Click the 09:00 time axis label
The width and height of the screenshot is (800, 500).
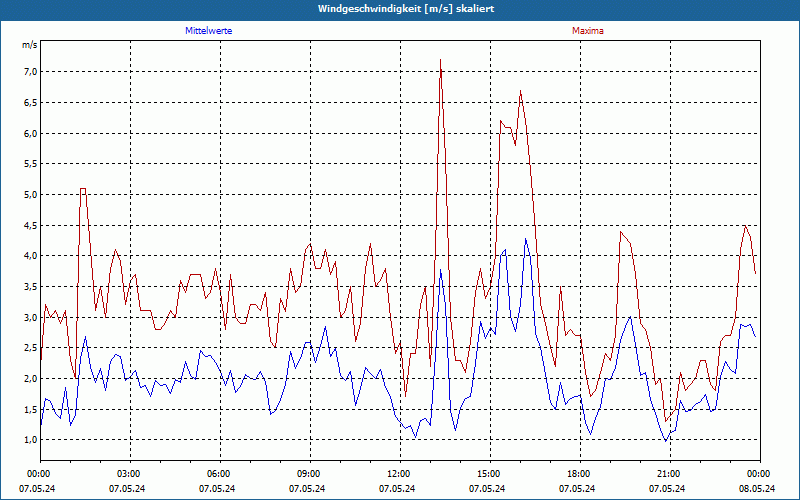[310, 474]
